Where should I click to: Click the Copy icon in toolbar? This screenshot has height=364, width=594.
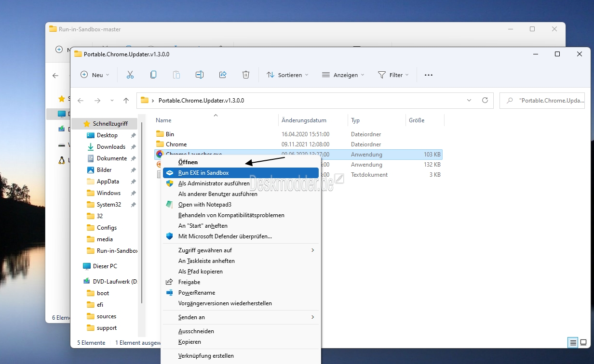153,75
